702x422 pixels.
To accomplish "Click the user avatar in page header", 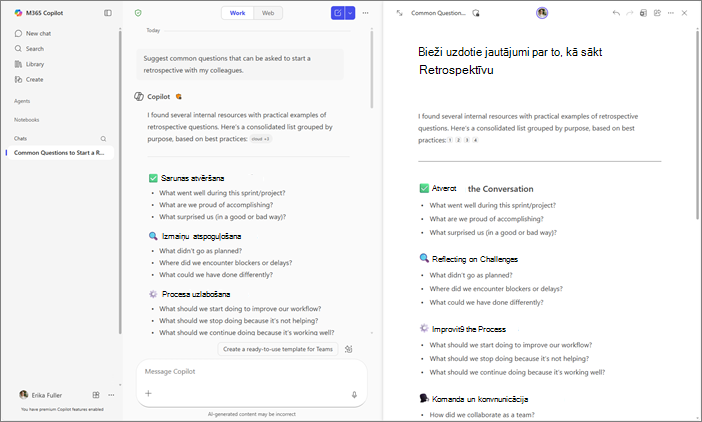I will [x=542, y=13].
